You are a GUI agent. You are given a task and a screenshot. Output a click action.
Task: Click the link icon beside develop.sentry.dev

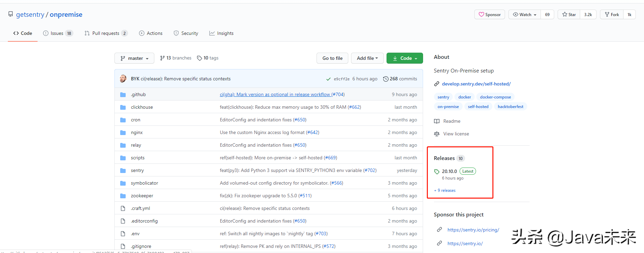[437, 84]
